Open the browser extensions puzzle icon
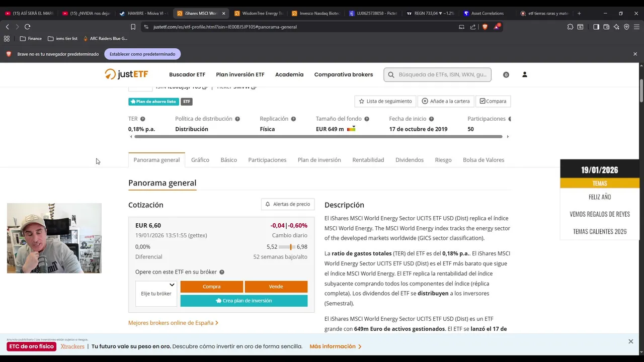Screen dimensions: 644x362 (570, 27)
